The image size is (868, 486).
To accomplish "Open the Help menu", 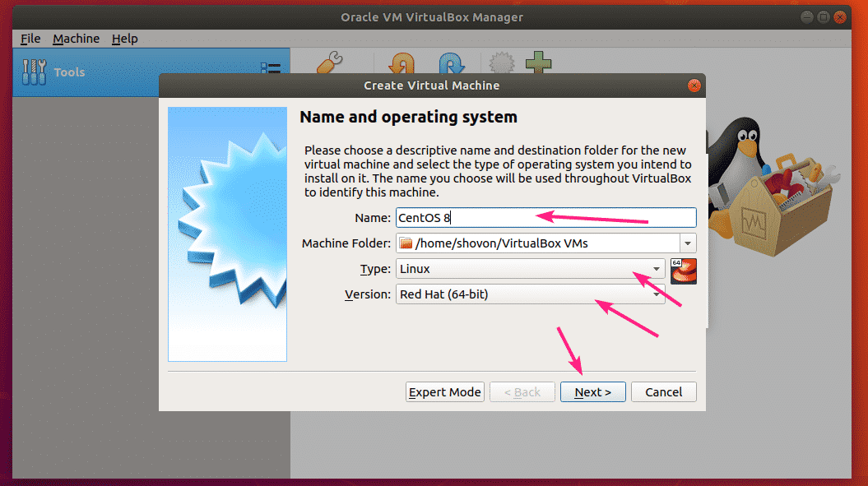I will point(124,39).
